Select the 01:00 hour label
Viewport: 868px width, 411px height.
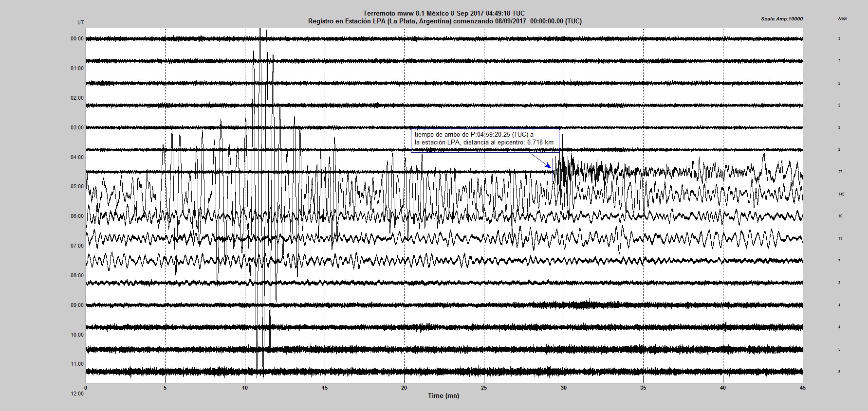[77, 69]
